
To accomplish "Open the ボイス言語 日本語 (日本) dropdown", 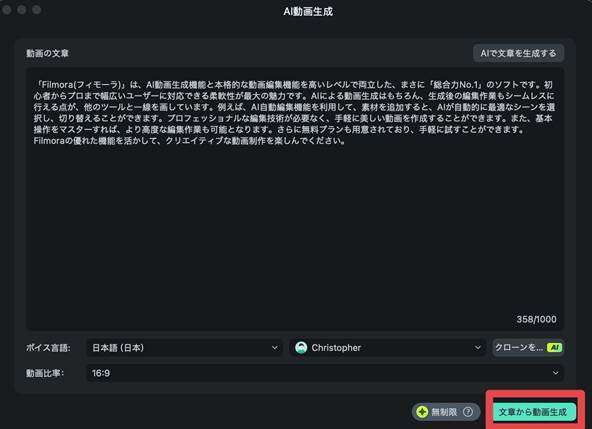I will (x=185, y=348).
